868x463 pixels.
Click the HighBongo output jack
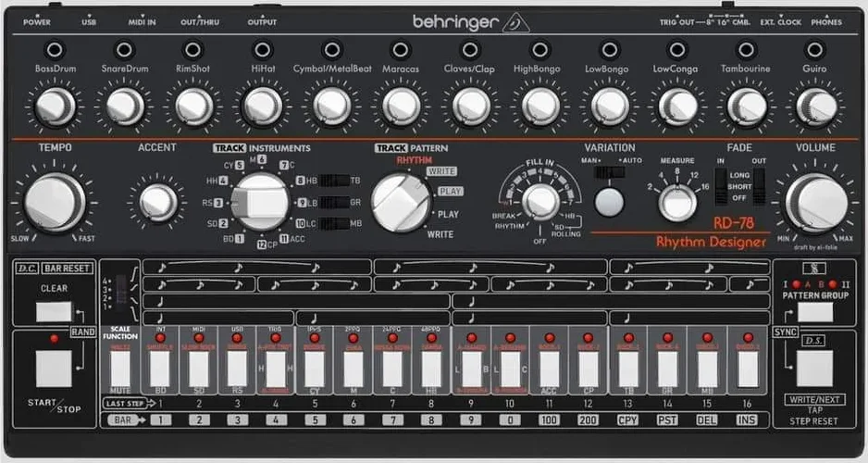click(539, 50)
